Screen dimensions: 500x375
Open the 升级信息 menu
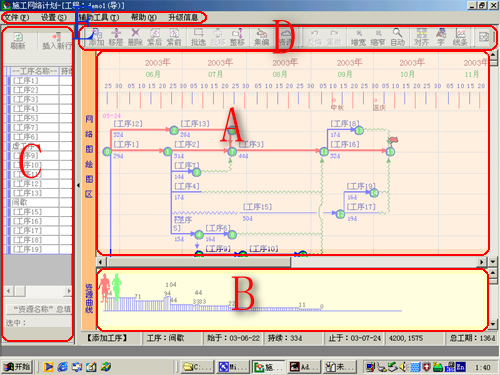tap(183, 17)
